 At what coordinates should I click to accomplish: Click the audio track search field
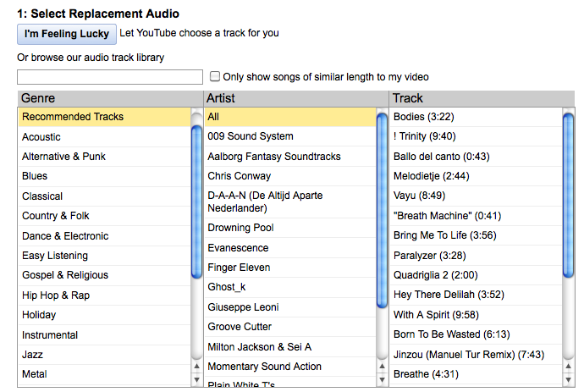coord(110,77)
